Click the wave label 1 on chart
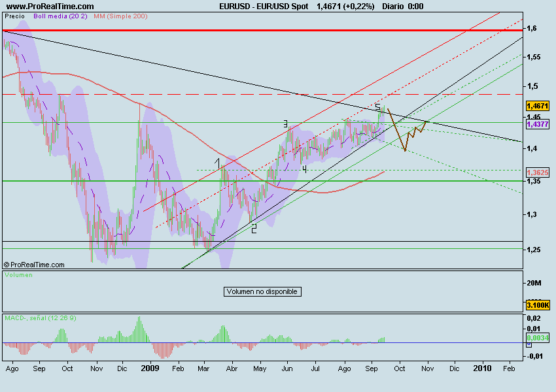 (x=218, y=163)
